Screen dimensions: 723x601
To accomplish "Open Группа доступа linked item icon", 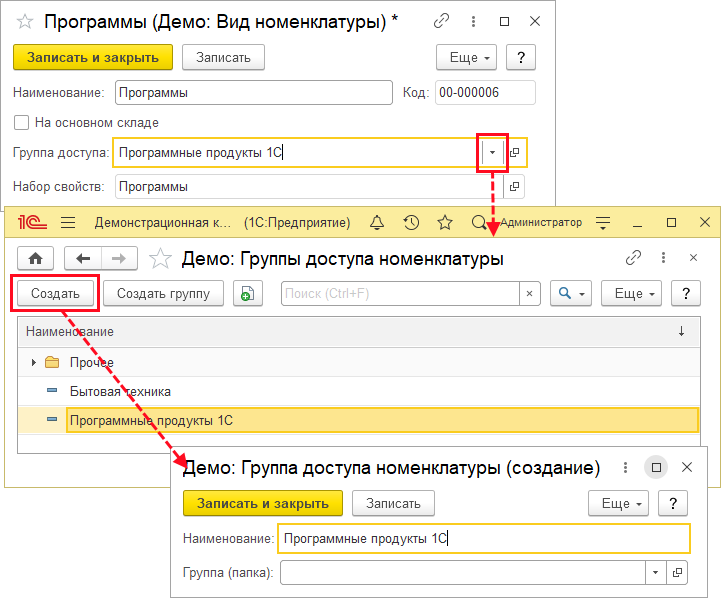I will coord(515,152).
